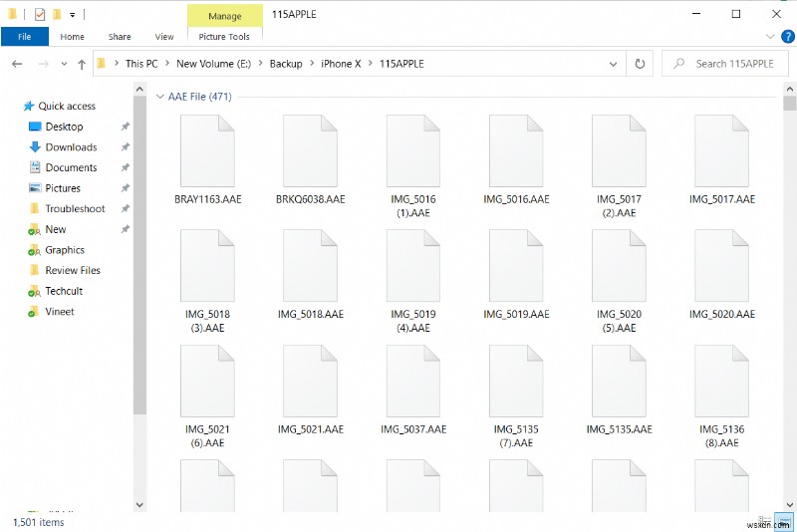Select file IMG_5017.AAE

(721, 160)
